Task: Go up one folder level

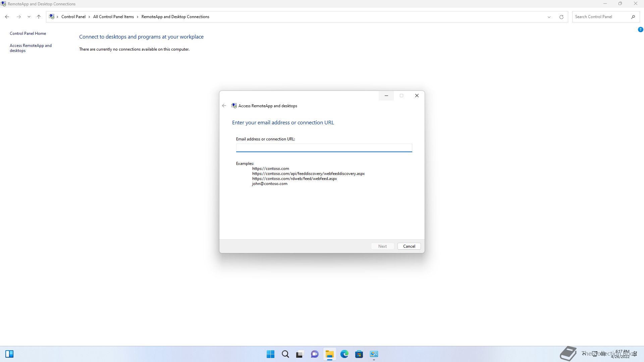Action: point(39,17)
